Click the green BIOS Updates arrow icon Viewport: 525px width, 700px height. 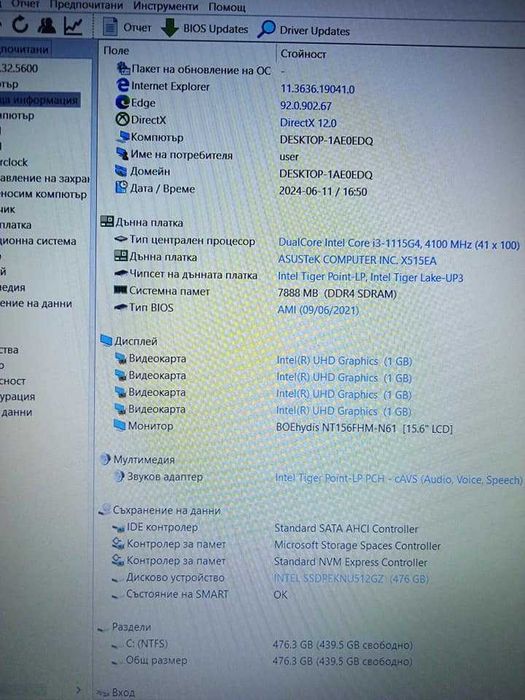tap(170, 28)
